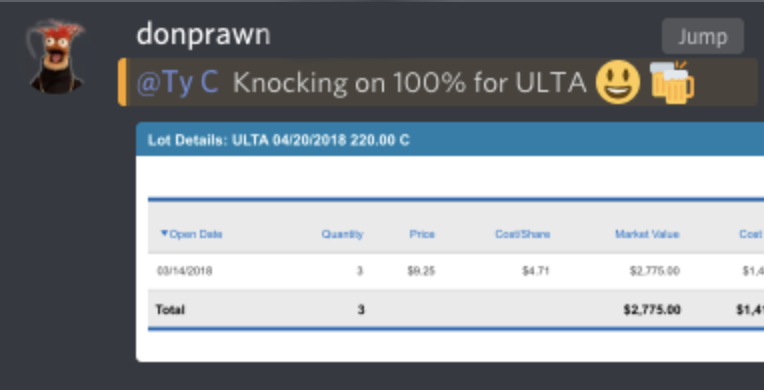Click the $4.71 cost per share cell
Viewport: 764px width, 390px height.
pyautogui.click(x=535, y=271)
